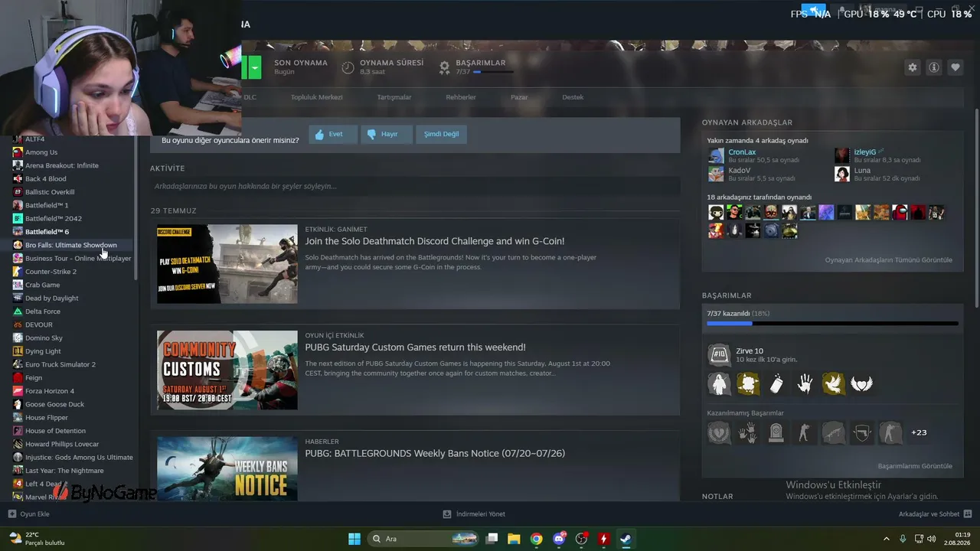Open İndirmeleri Yönet downloads manager
The height and width of the screenshot is (551, 980).
[x=474, y=514]
